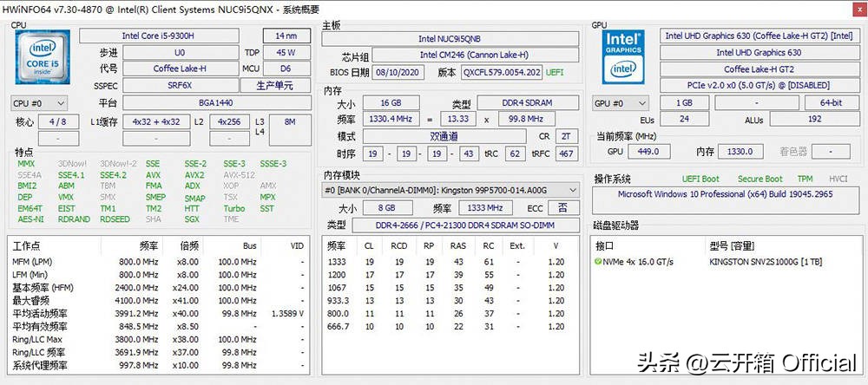868x385 pixels.
Task: Click the 系统代理频率 operating point row
Action: point(158,366)
